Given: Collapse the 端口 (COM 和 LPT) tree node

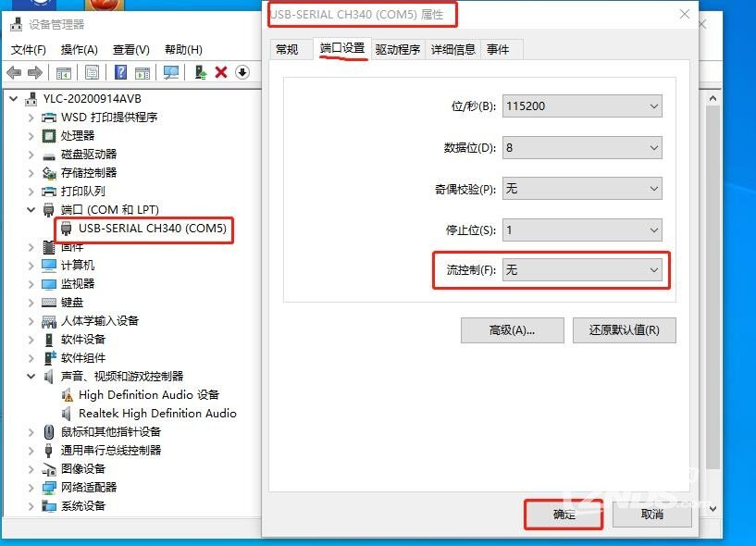Looking at the screenshot, I should tap(31, 210).
